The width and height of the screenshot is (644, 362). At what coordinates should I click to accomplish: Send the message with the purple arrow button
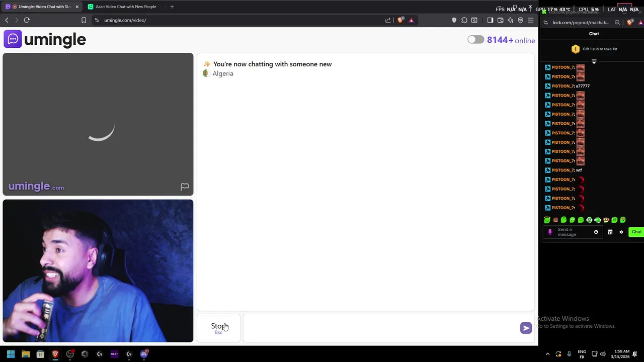526,328
